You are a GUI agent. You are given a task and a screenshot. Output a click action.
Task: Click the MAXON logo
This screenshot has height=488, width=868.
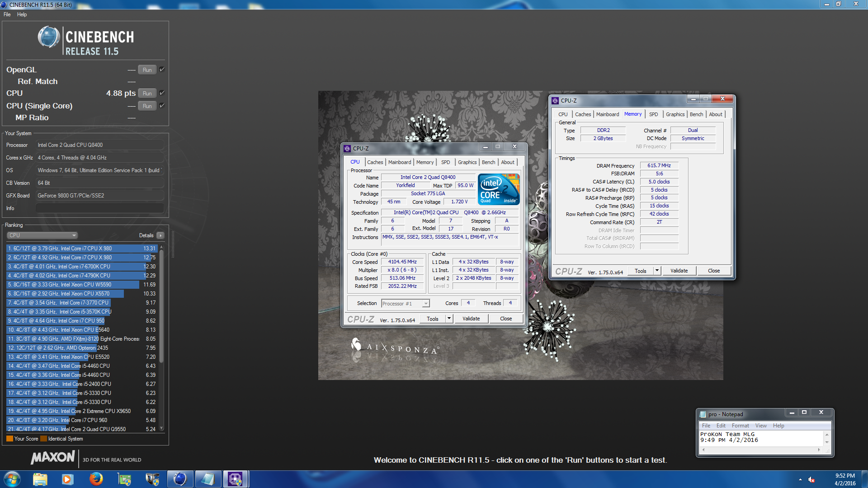pyautogui.click(x=52, y=458)
